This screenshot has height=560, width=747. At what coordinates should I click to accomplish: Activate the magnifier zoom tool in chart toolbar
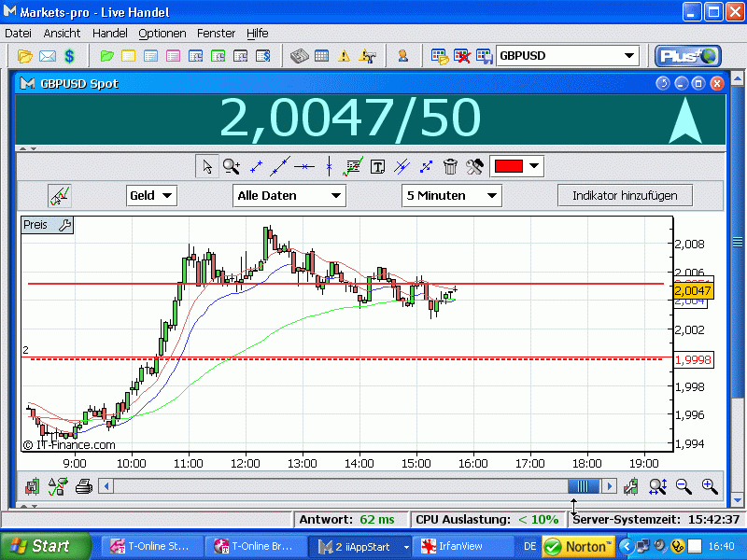click(231, 167)
